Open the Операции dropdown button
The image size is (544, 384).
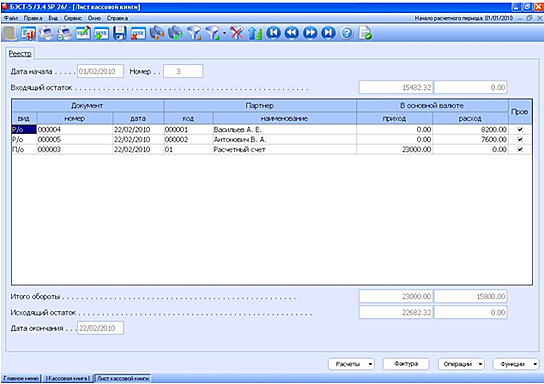coord(461,364)
